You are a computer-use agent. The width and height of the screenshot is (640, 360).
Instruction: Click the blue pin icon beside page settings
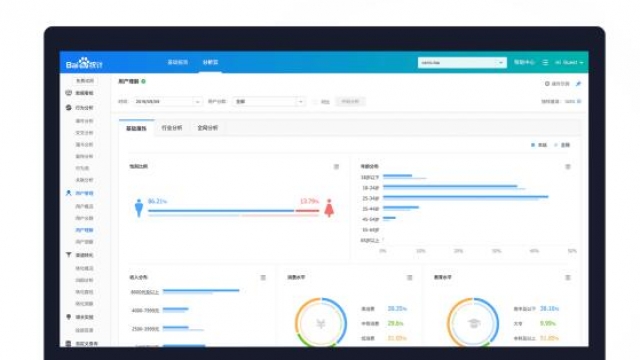pyautogui.click(x=578, y=84)
